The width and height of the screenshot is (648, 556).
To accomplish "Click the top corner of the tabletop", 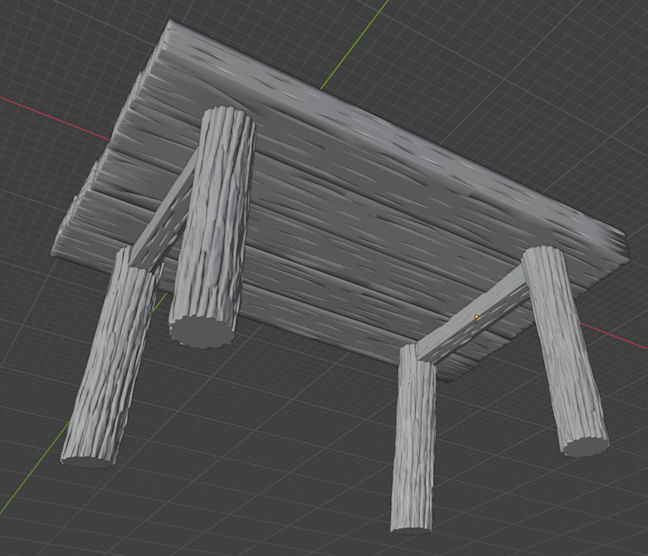I will pos(172,27).
